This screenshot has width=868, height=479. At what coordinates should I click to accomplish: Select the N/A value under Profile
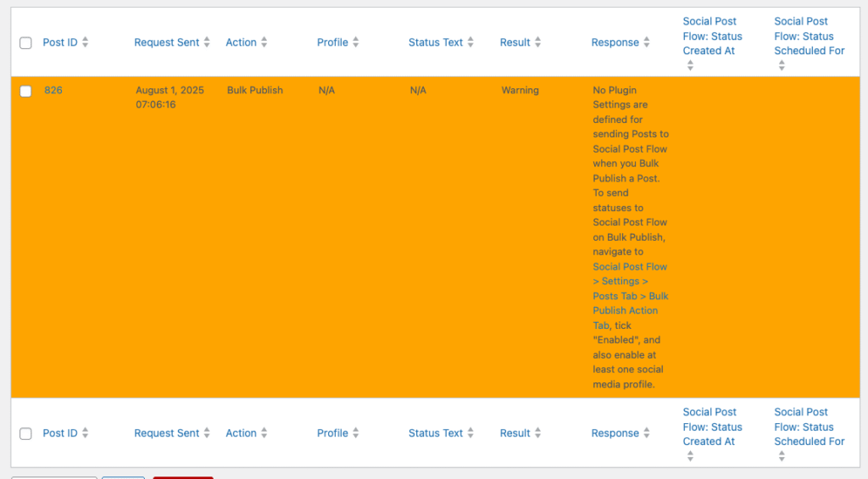click(x=326, y=90)
